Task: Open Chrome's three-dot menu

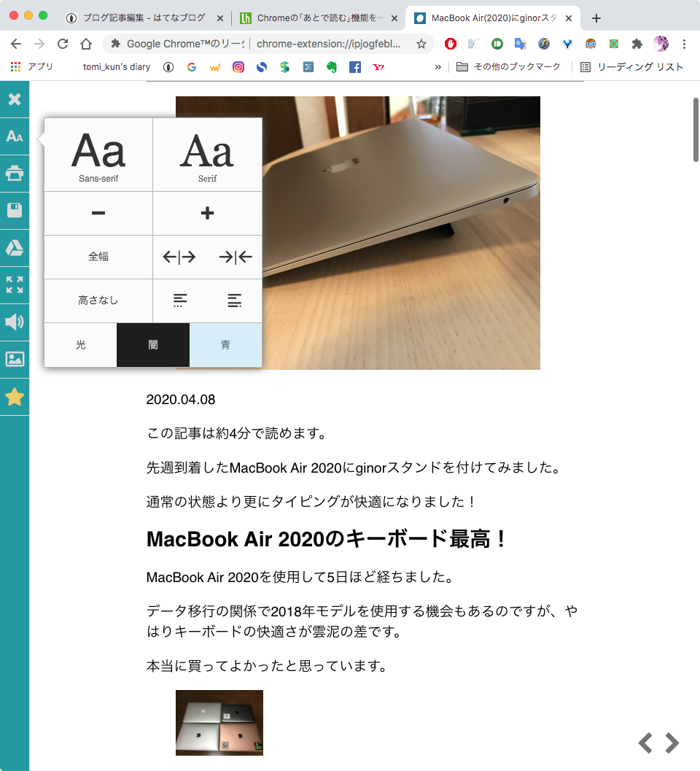Action: point(684,44)
